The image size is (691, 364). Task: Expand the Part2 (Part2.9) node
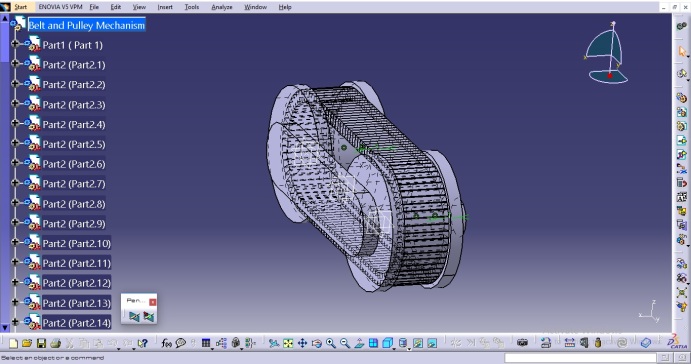click(x=15, y=222)
